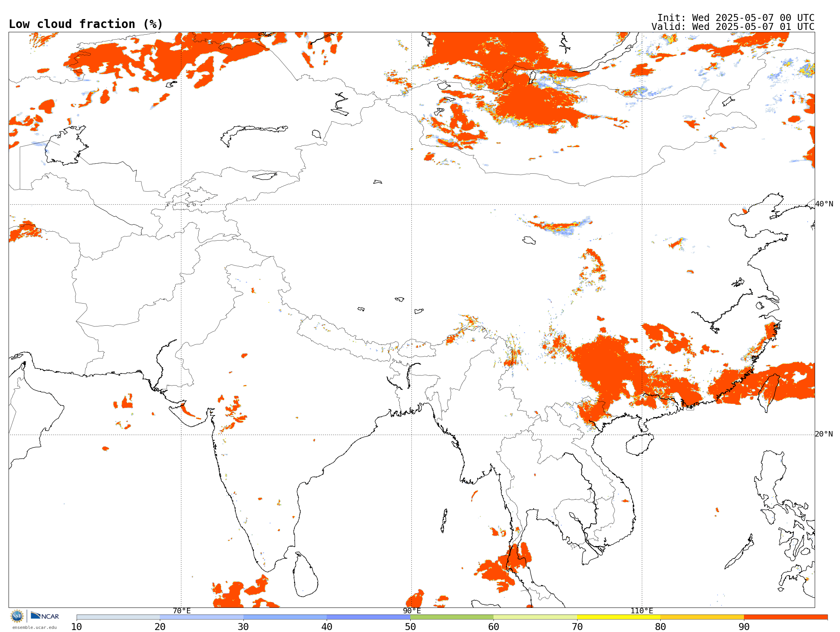The width and height of the screenshot is (840, 632).
Task: Click the 90+ orange-red colorbar segment
Action: click(x=786, y=617)
